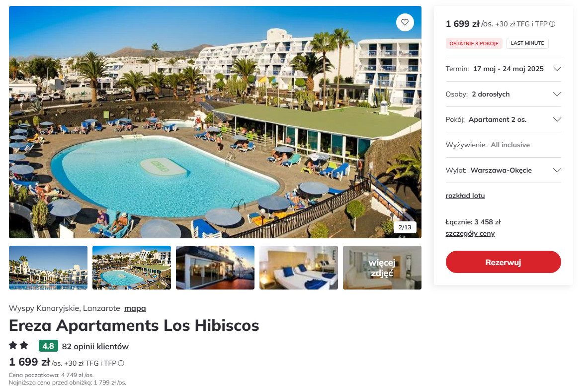This screenshot has height=390, width=588.
Task: Add hotel to favorites with heart icon
Action: pyautogui.click(x=405, y=22)
